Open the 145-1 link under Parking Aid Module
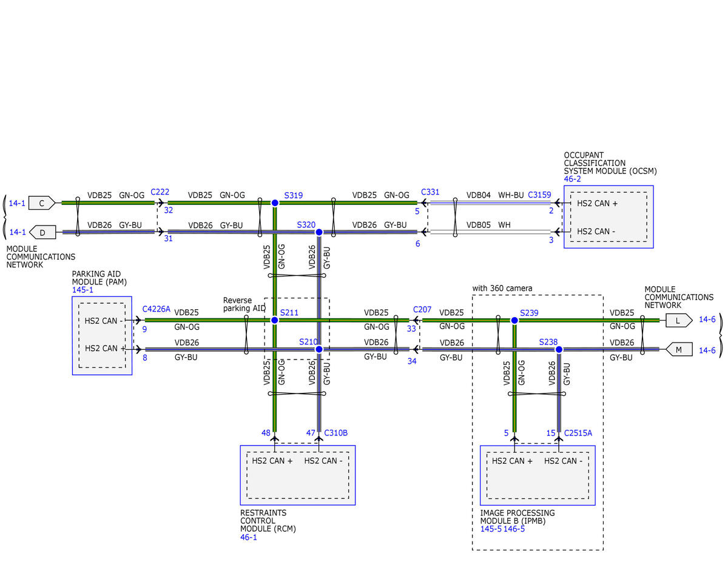This screenshot has height=562, width=728. pos(82,290)
